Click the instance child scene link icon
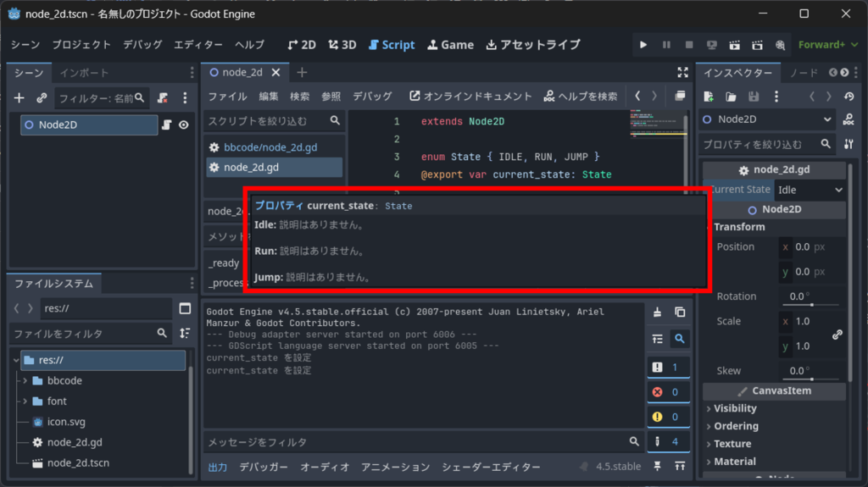This screenshot has width=868, height=487. [42, 98]
